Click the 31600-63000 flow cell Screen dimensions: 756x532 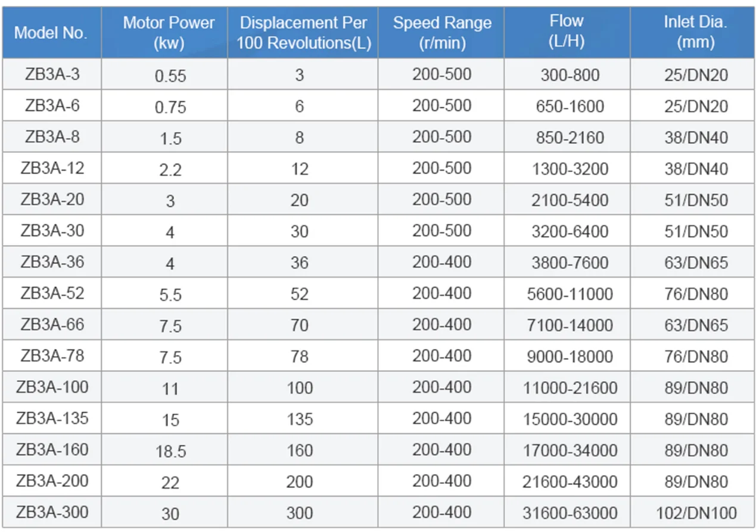(x=570, y=512)
